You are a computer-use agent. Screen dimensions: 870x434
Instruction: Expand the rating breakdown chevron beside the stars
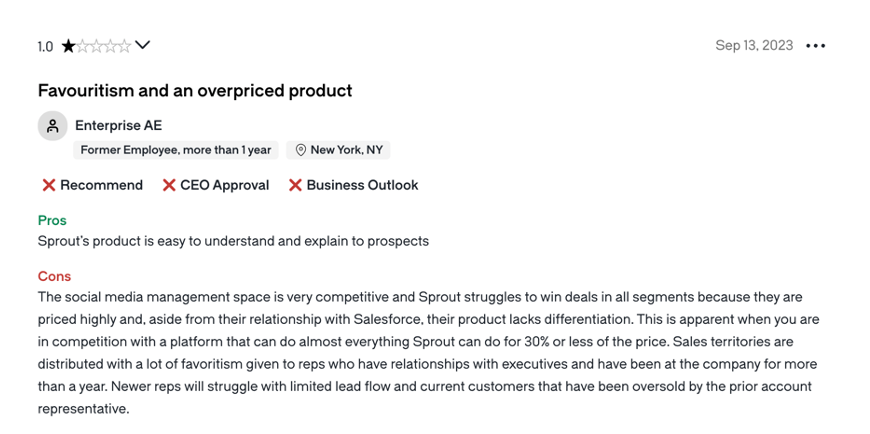click(143, 45)
